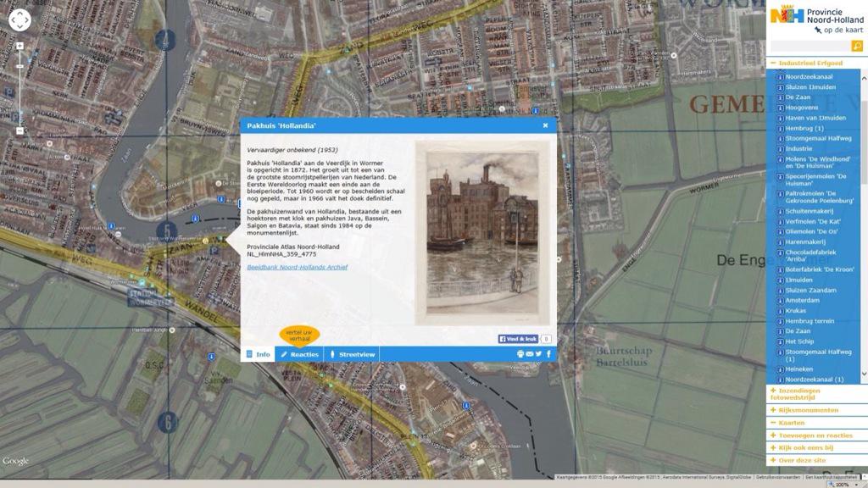Select Hembrug (1) in the list
868x488 pixels.
804,129
